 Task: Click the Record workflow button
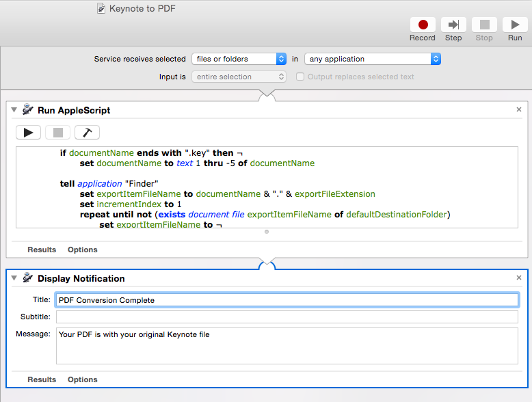click(x=423, y=25)
